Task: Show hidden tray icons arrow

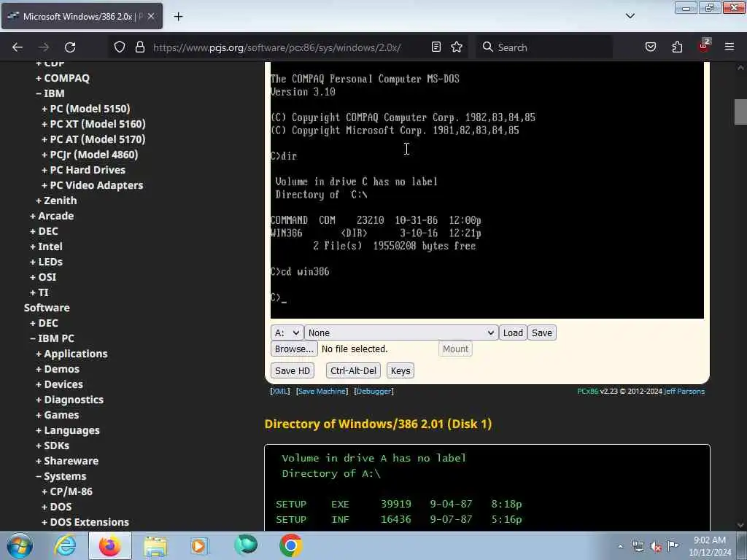Action: pyautogui.click(x=620, y=546)
